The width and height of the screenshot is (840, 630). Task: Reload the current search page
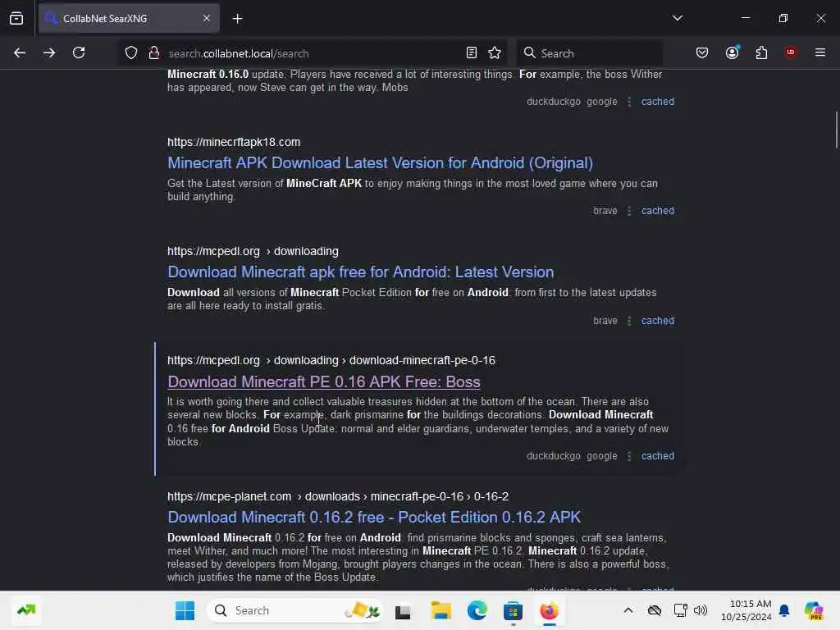(79, 53)
